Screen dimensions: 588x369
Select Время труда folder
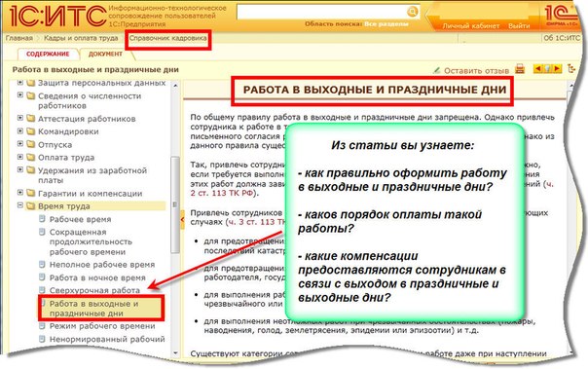click(63, 206)
